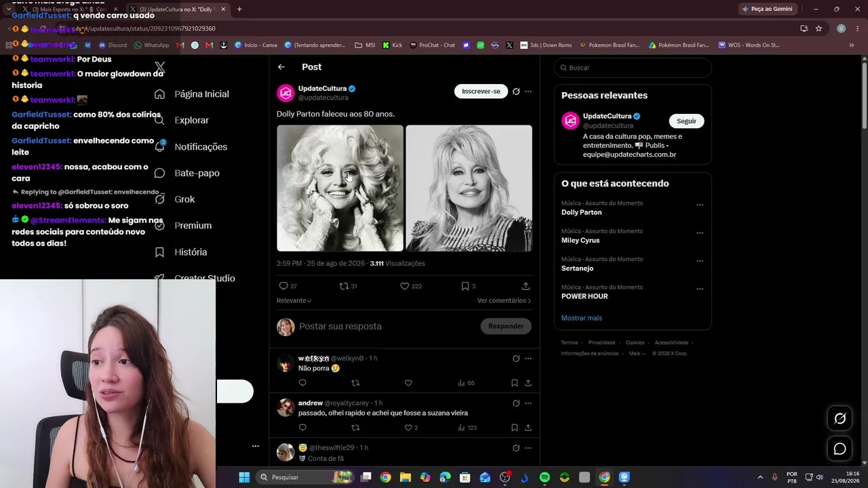Open Página Inicial in the X sidebar
The height and width of the screenshot is (488, 868).
(201, 94)
